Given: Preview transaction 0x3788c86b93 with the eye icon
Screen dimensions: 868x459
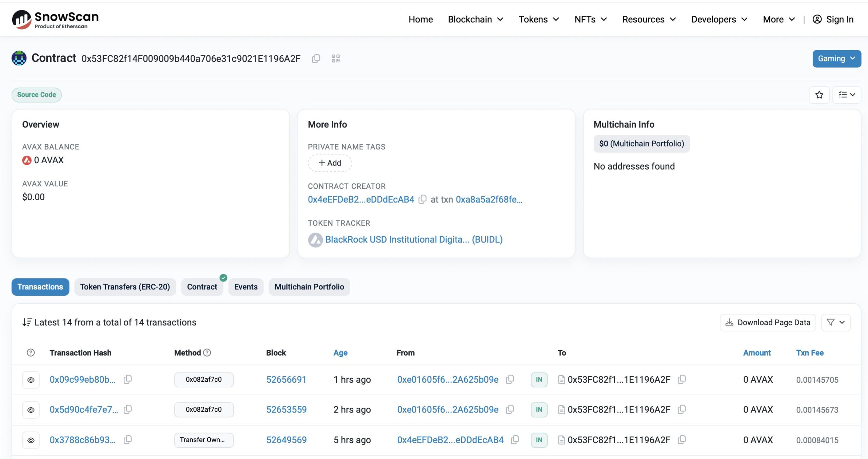Looking at the screenshot, I should tap(31, 440).
